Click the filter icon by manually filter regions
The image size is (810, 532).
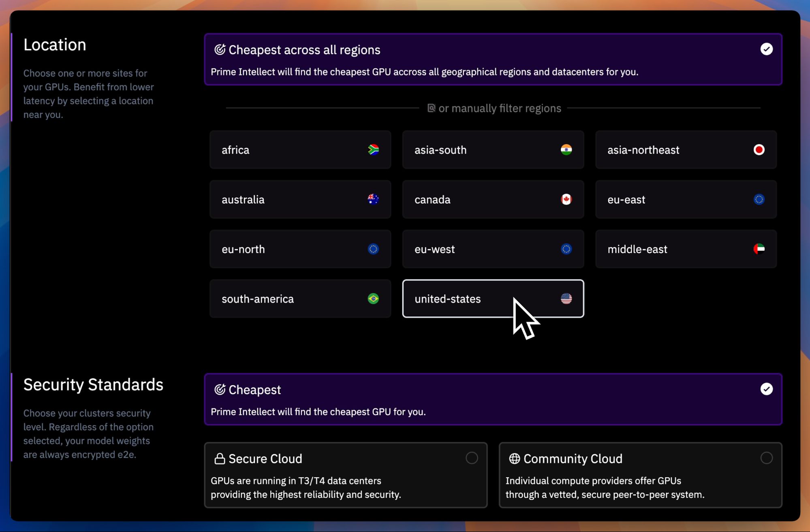[x=431, y=108]
